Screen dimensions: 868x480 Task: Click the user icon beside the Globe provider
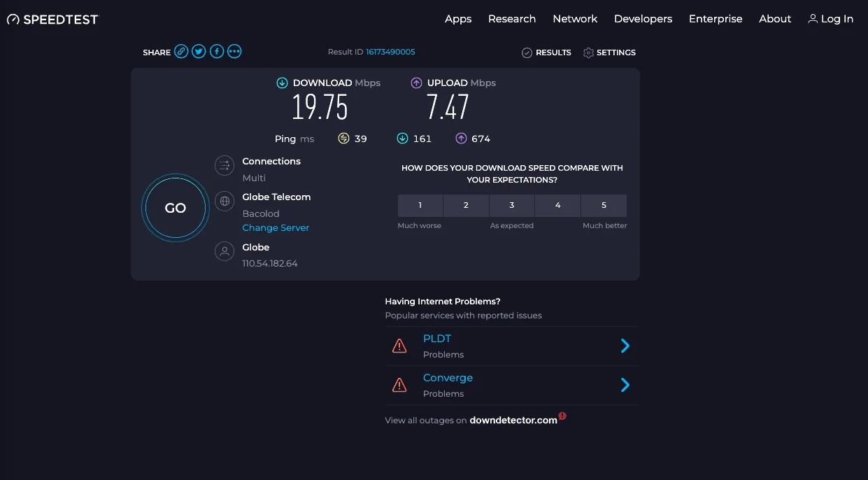(225, 251)
